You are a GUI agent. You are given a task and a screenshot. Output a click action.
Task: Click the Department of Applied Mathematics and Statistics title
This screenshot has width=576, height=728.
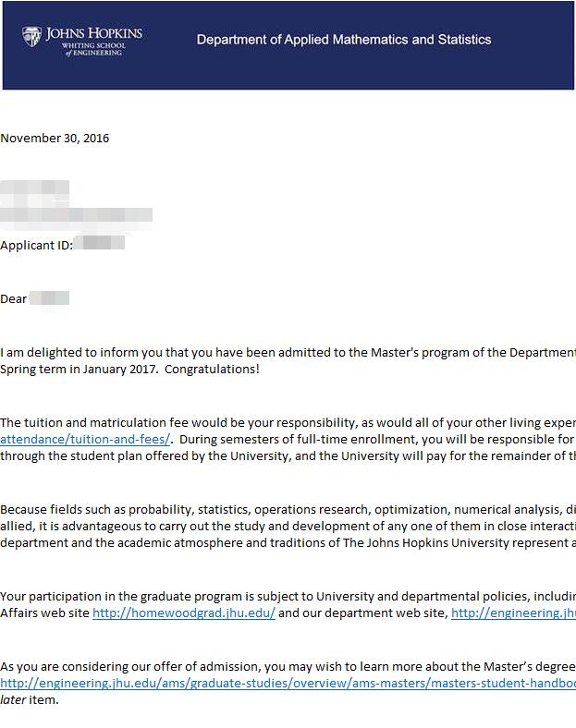point(344,40)
